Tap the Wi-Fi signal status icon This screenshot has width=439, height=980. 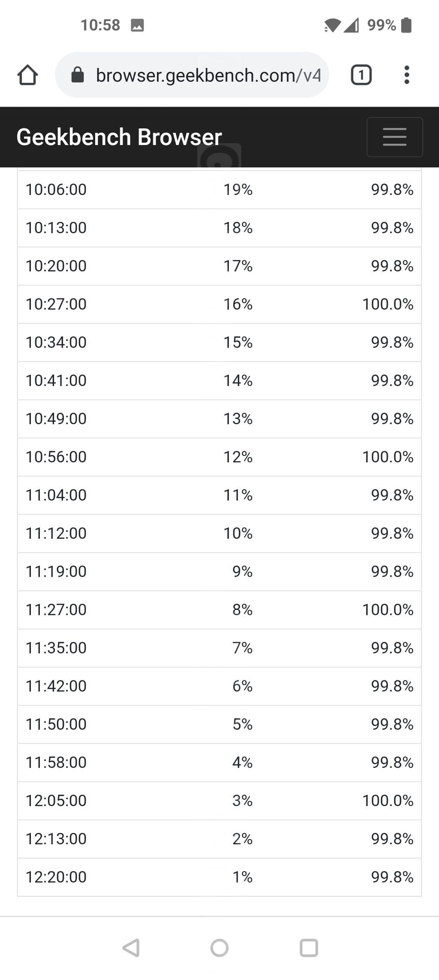[332, 26]
